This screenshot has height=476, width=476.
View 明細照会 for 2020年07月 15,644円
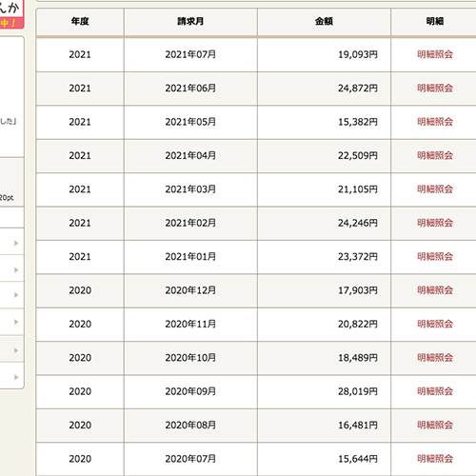tap(435, 459)
